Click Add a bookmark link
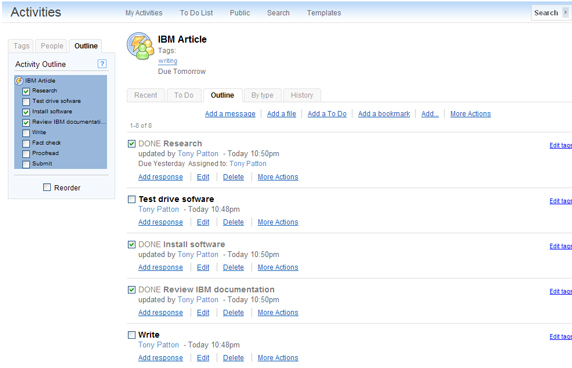This screenshot has width=572, height=368. click(384, 114)
